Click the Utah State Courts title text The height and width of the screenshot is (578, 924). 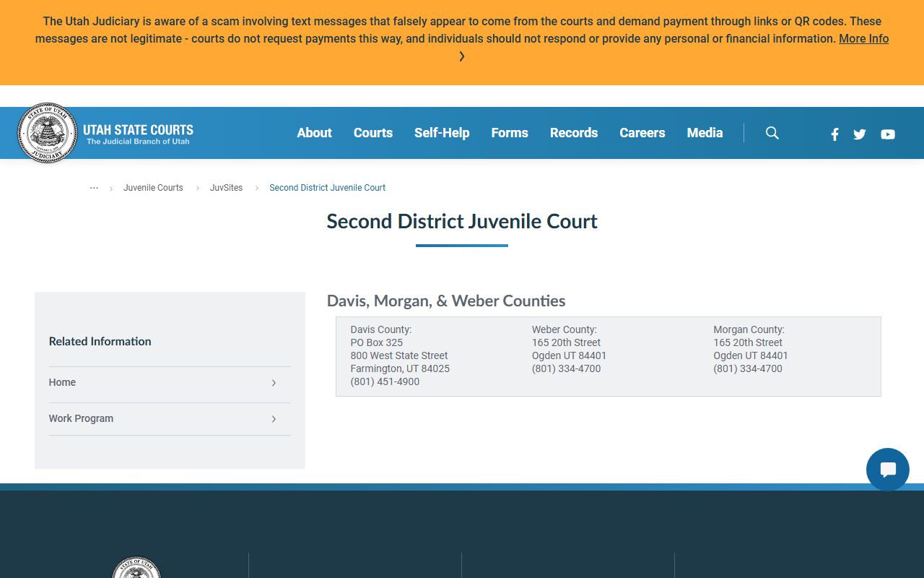pyautogui.click(x=138, y=130)
